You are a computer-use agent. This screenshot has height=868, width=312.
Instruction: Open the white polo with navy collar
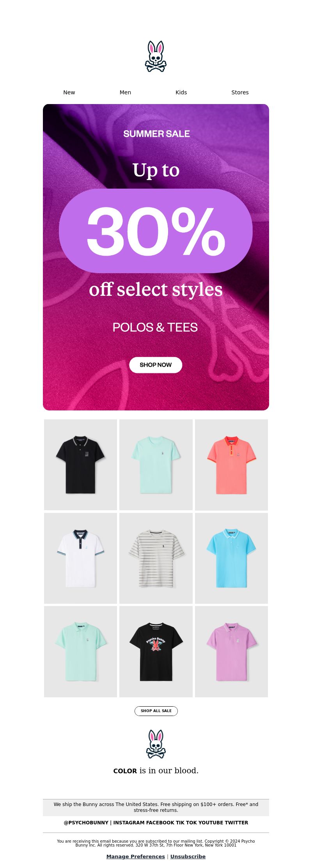click(x=80, y=558)
